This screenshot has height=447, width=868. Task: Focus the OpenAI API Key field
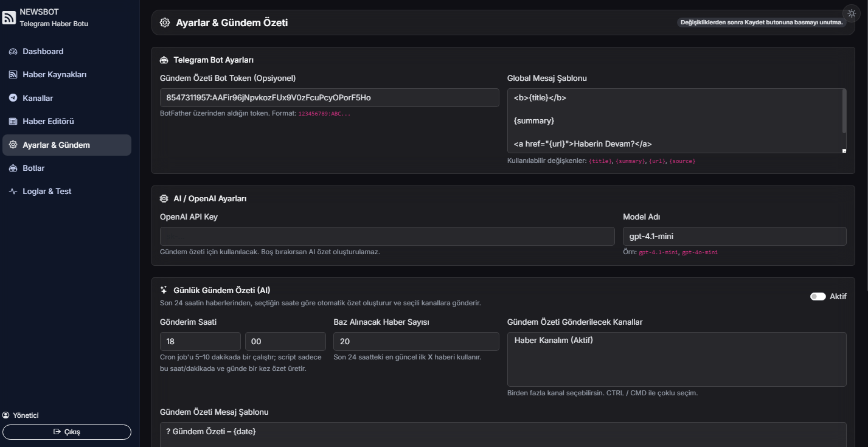point(387,237)
